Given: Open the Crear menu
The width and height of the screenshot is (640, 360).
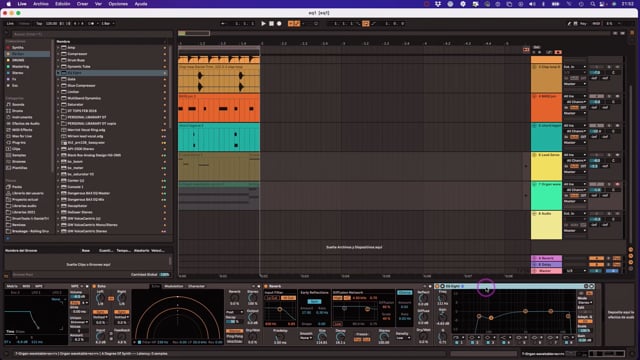Looking at the screenshot, I should click(x=82, y=4).
